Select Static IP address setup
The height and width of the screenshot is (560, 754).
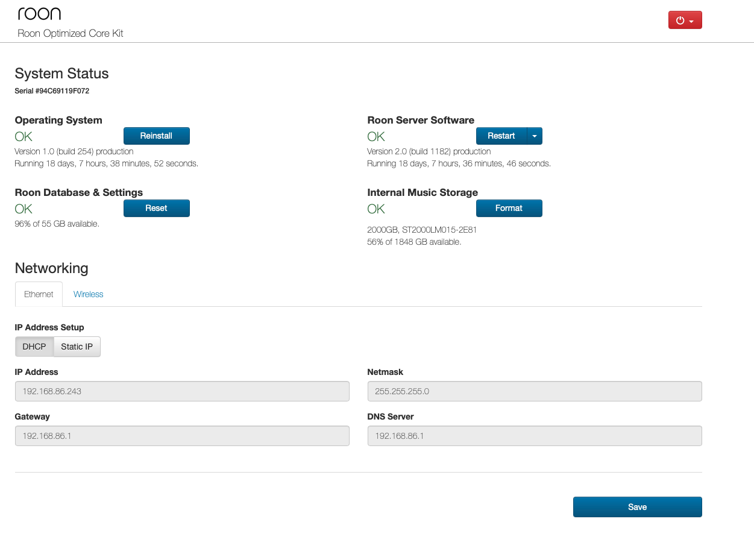[77, 347]
